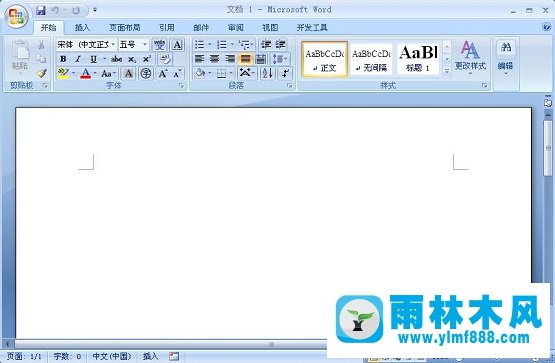Open the Change Case Aa menu
Image resolution: width=555 pixels, height=363 pixels.
click(108, 73)
